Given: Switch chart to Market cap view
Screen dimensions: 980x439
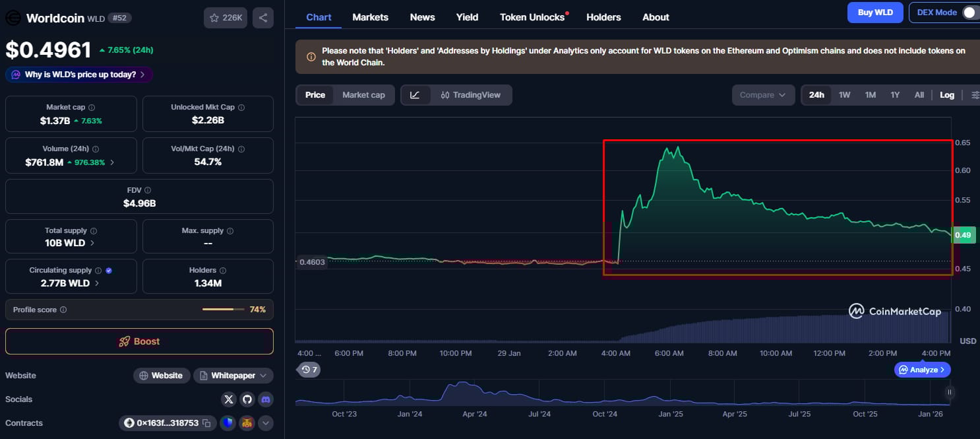Looking at the screenshot, I should coord(363,95).
